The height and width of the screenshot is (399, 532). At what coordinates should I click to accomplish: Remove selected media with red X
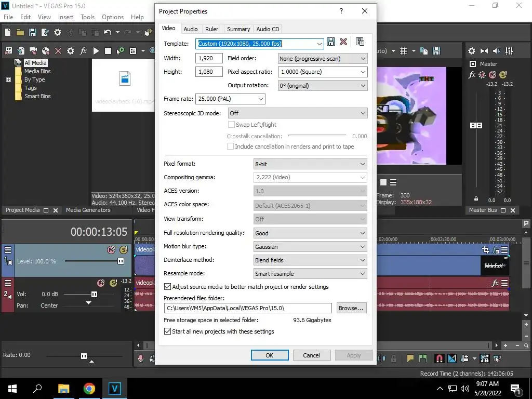click(58, 51)
